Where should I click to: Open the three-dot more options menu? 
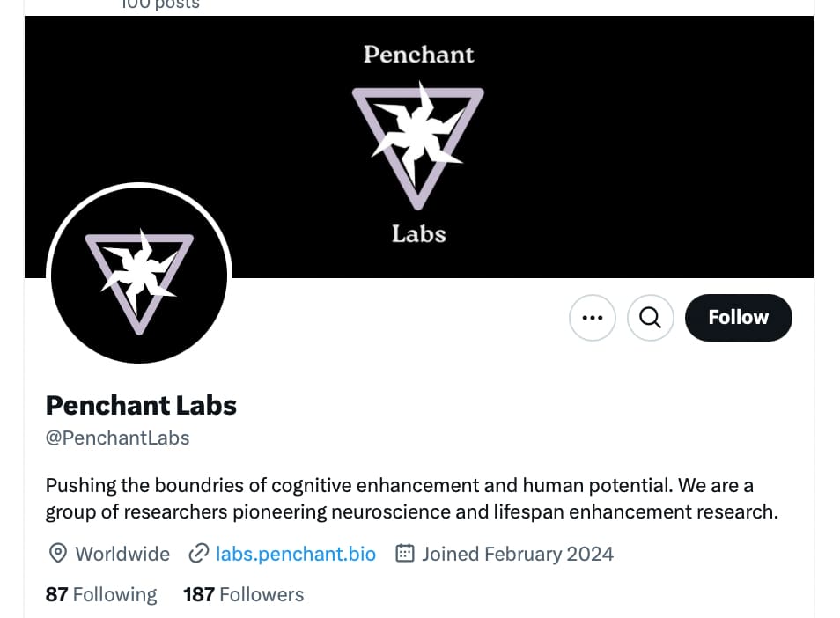[x=592, y=318]
